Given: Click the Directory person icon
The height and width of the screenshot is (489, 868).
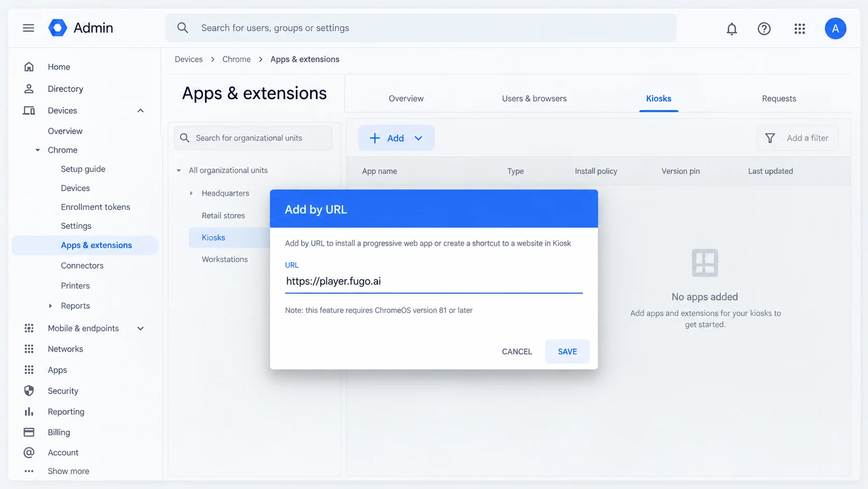Looking at the screenshot, I should (x=29, y=89).
